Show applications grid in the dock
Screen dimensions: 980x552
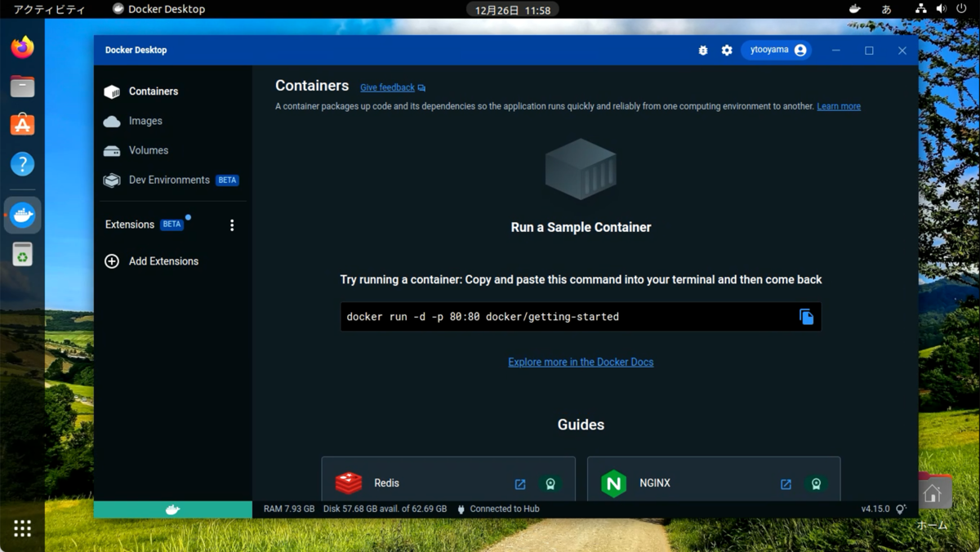point(22,528)
